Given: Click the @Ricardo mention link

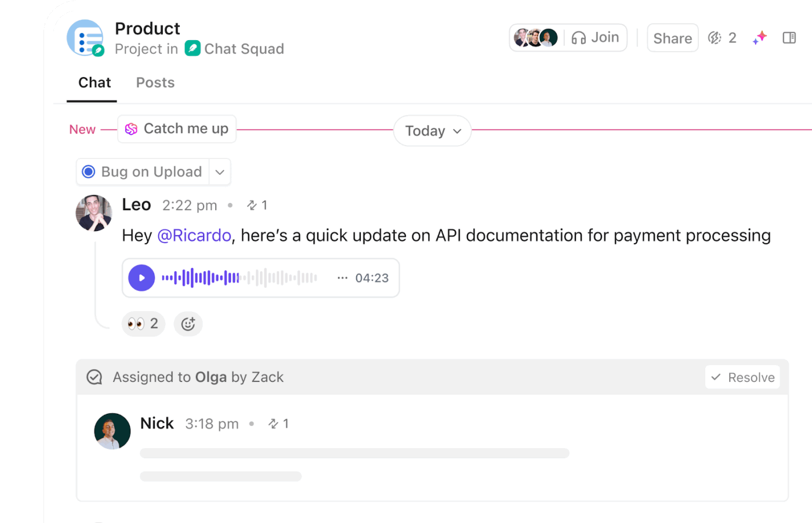Looking at the screenshot, I should [x=194, y=235].
